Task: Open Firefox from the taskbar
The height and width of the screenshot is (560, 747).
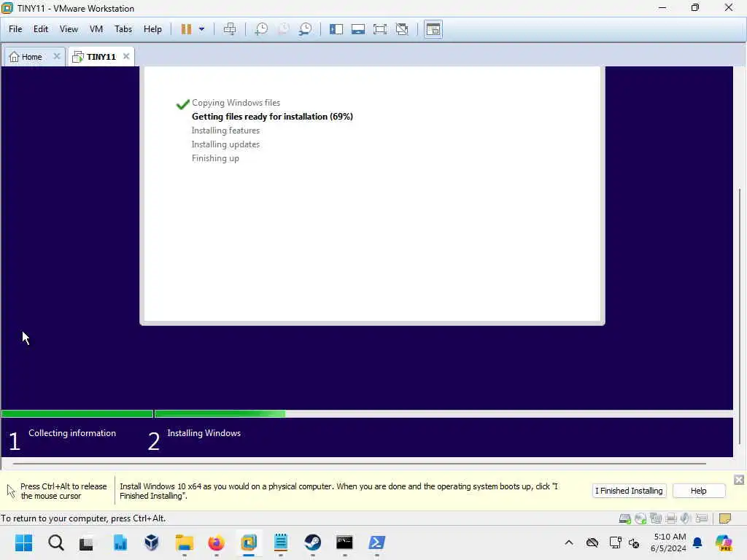Action: click(216, 542)
